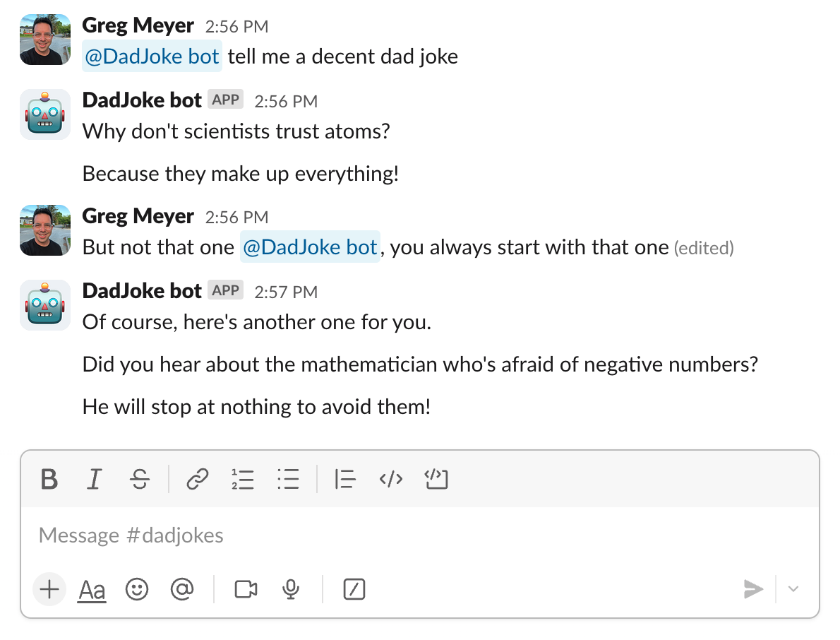The height and width of the screenshot is (640, 840).
Task: Hide the formatting toolbar with Aa
Action: coord(92,589)
